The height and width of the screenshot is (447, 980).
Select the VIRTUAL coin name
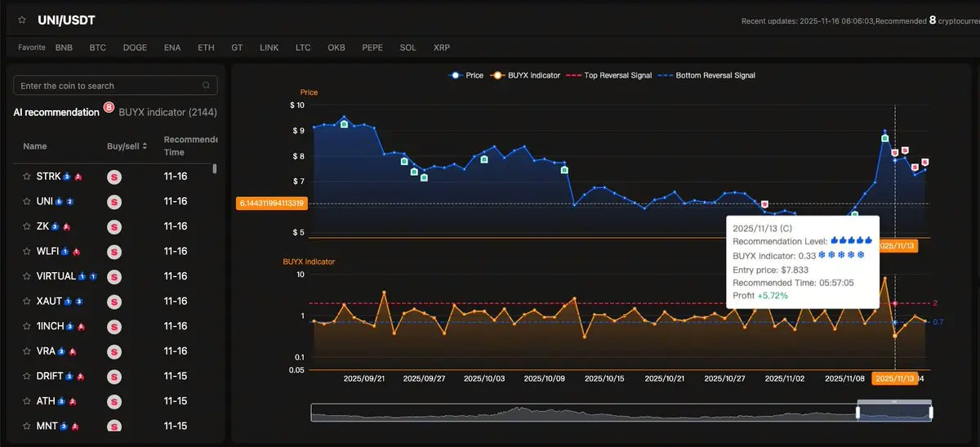pos(56,276)
